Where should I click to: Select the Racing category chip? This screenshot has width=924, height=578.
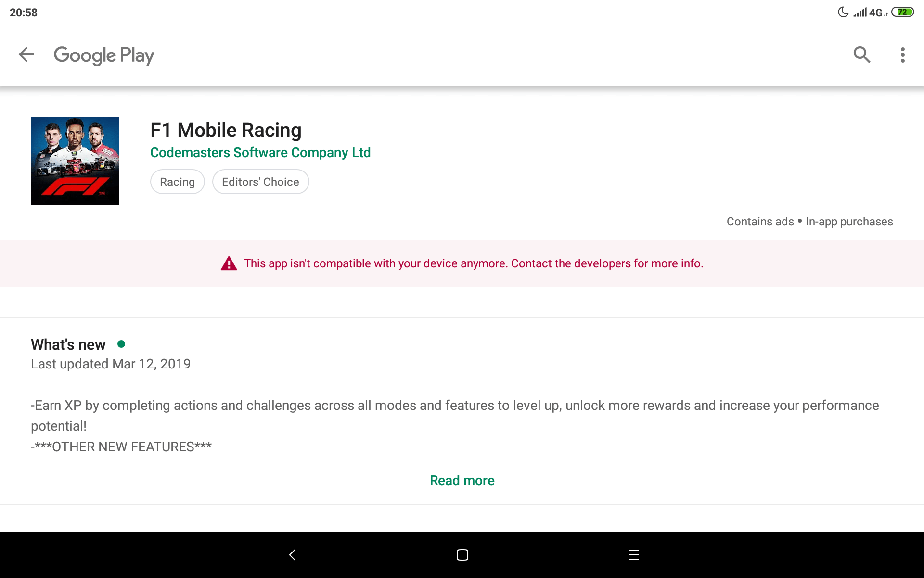tap(178, 182)
